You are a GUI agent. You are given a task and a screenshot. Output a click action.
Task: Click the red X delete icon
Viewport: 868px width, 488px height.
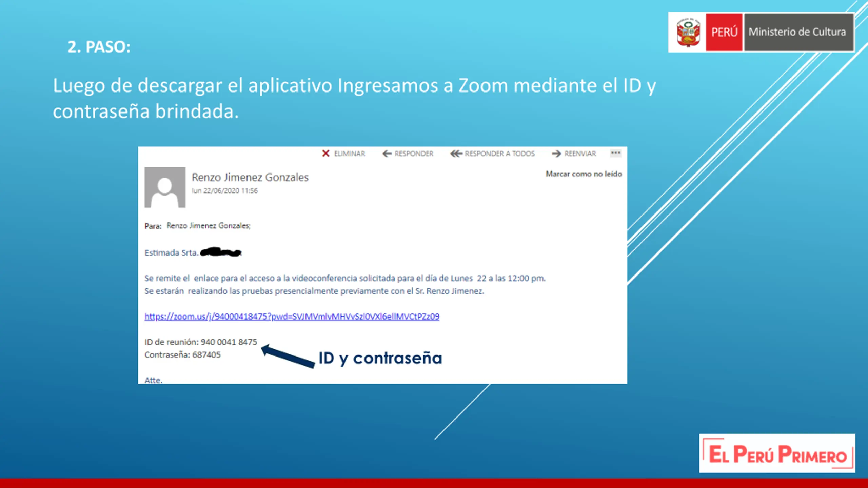(325, 154)
